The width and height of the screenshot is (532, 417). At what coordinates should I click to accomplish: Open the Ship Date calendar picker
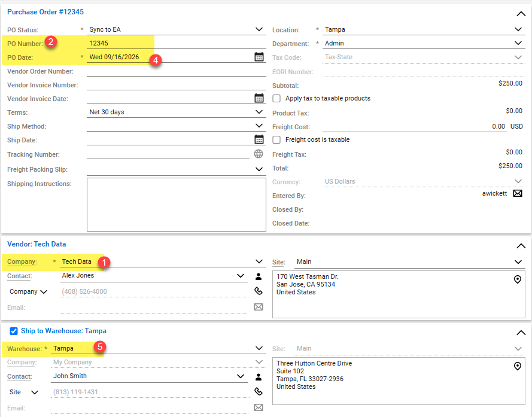point(259,139)
